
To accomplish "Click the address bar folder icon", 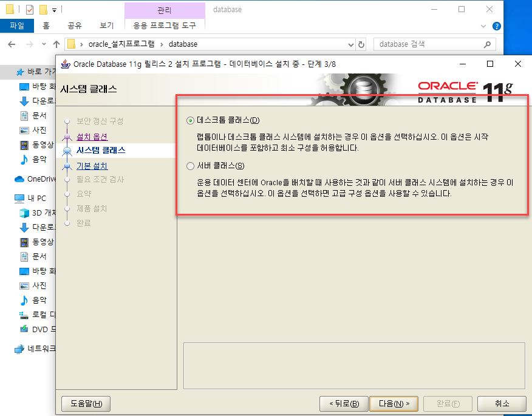I will pos(71,44).
